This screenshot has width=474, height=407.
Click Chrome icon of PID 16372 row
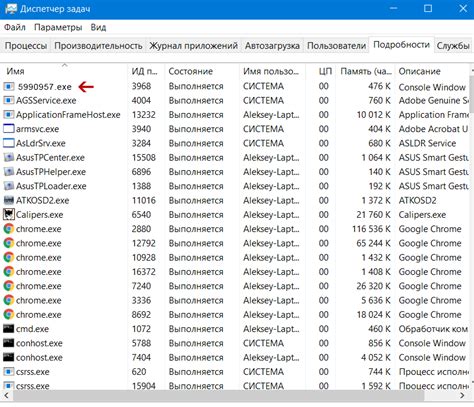coord(9,272)
